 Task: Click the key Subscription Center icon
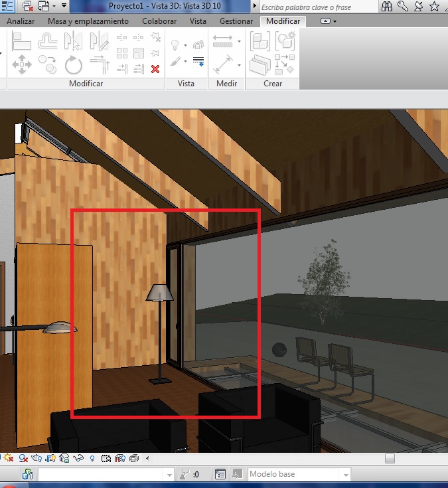point(403,7)
